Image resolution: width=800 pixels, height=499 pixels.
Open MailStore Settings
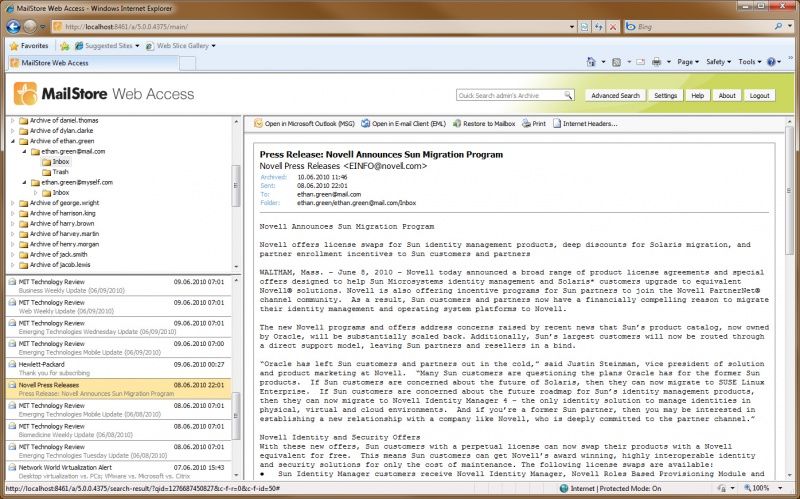(x=665, y=95)
